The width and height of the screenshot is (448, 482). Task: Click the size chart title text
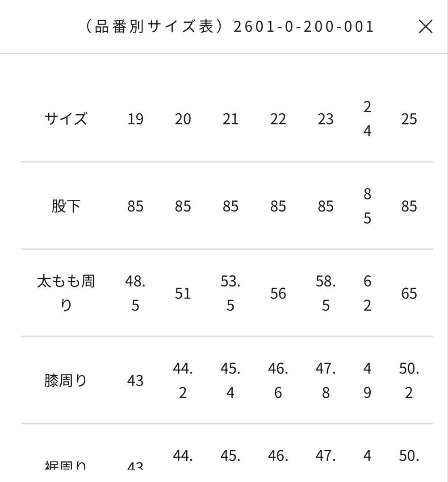[x=157, y=26]
